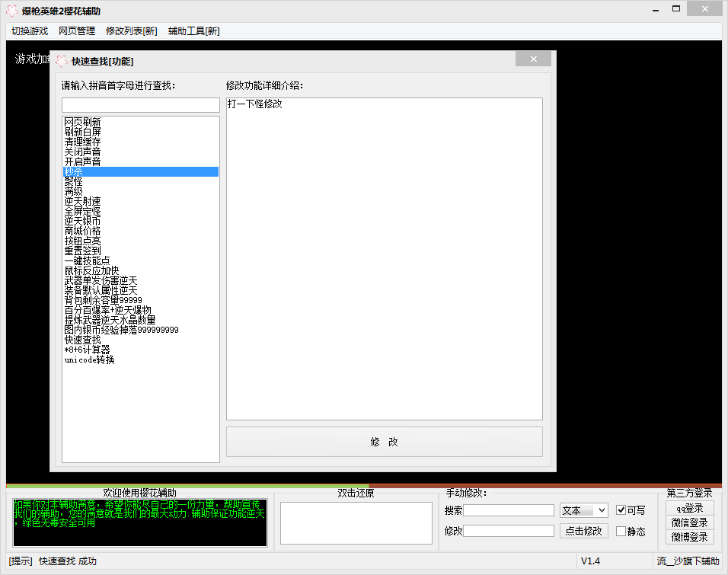The width and height of the screenshot is (728, 575).
Task: Open the 文本 type dropdown
Action: (x=583, y=510)
